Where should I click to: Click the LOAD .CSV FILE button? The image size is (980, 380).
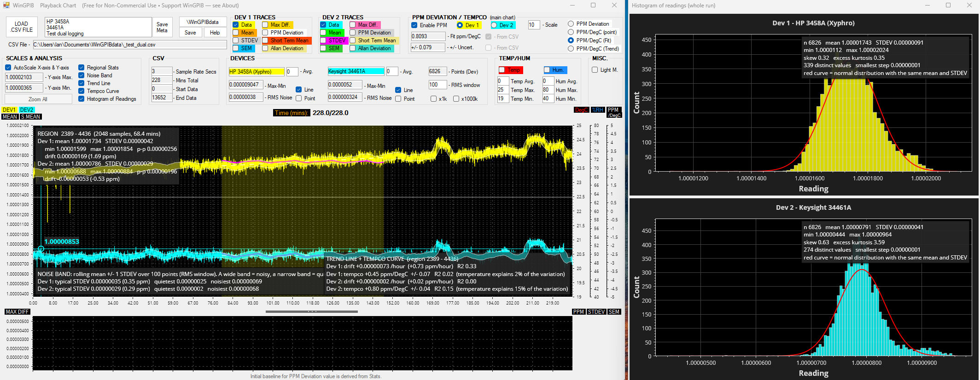tap(22, 27)
